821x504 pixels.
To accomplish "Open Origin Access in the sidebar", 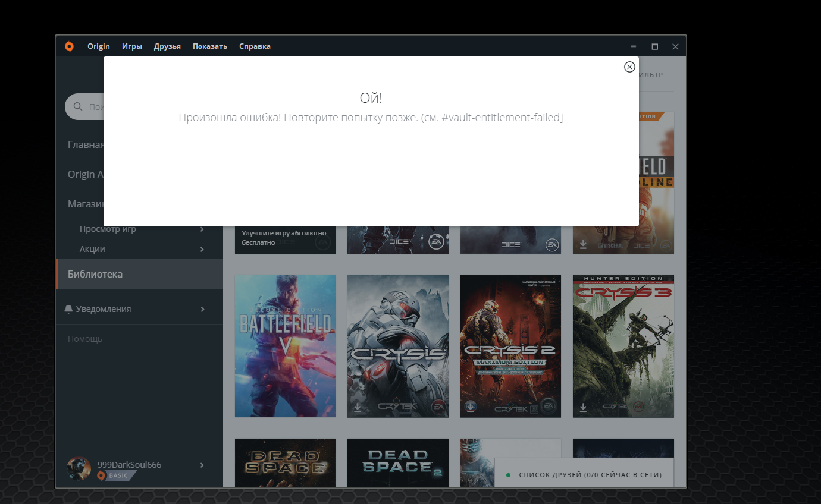I will click(x=86, y=174).
